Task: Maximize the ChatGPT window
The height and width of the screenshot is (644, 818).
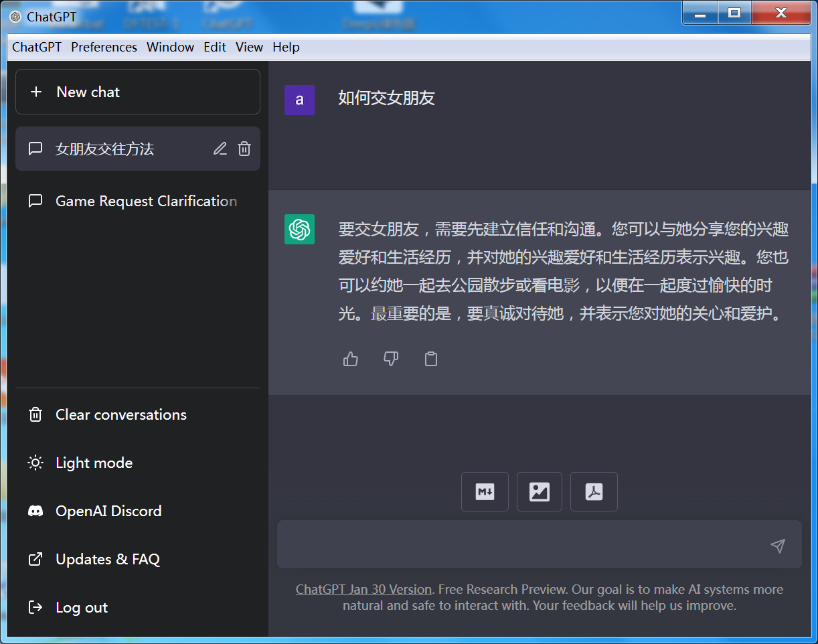Action: click(734, 13)
